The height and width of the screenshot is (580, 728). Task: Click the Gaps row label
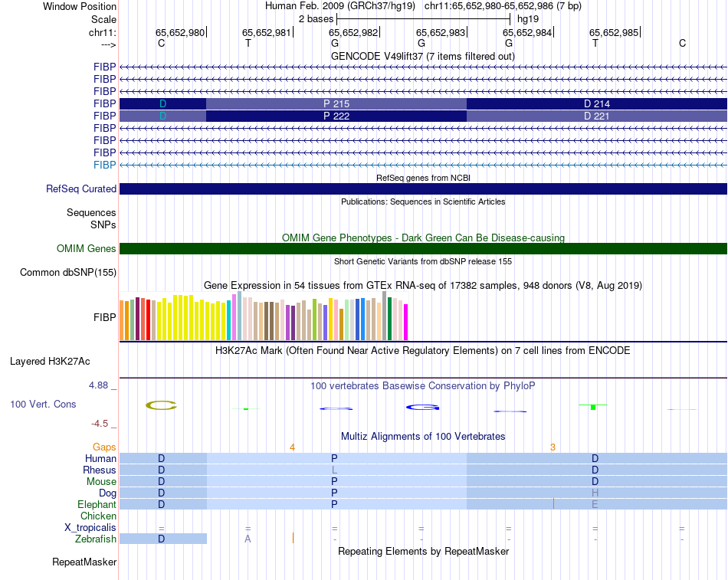coord(104,447)
